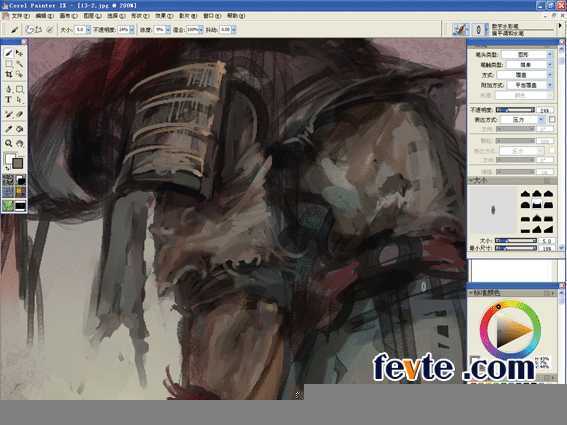This screenshot has width=567, height=425.
Task: Open the green nozzle selector in toolbox
Action: [8, 205]
